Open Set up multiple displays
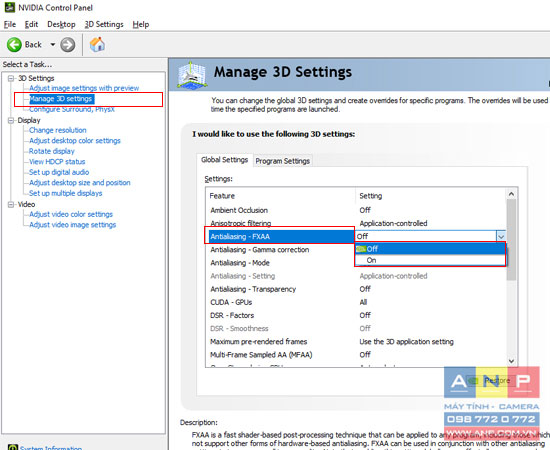This screenshot has width=550, height=450. [66, 193]
